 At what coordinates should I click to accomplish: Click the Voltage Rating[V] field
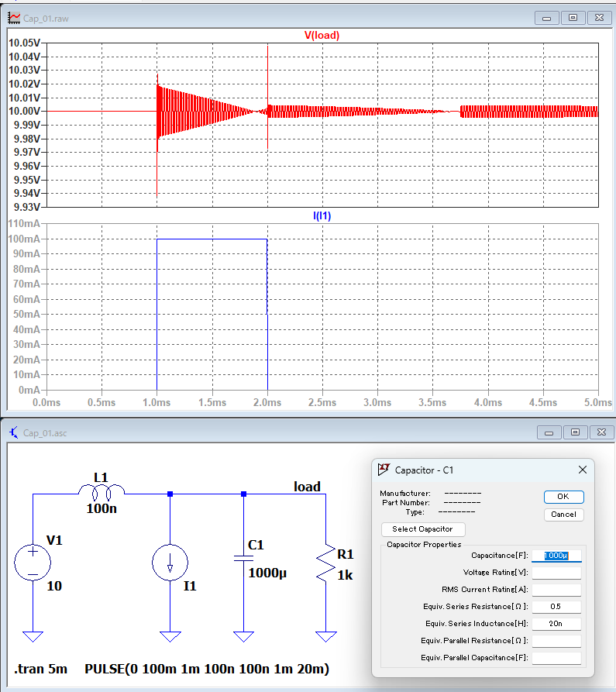click(x=556, y=573)
